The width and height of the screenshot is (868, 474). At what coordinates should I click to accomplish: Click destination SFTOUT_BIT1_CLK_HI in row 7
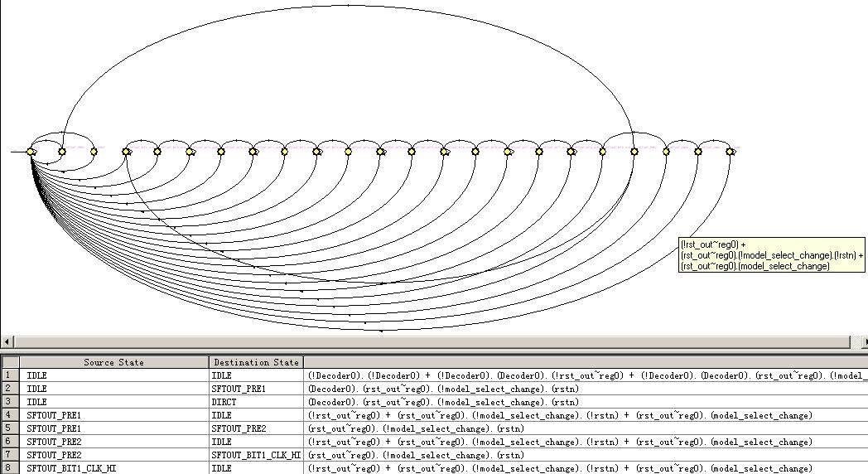256,455
